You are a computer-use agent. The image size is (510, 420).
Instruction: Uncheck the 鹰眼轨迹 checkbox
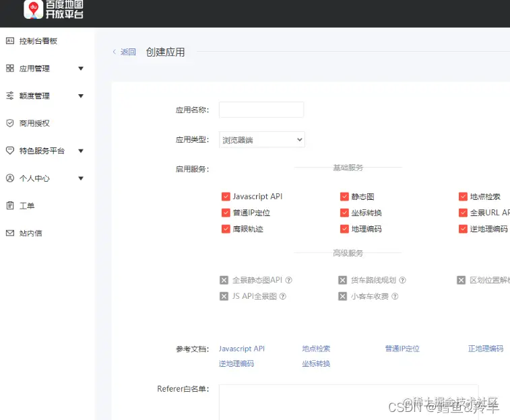[x=226, y=229]
